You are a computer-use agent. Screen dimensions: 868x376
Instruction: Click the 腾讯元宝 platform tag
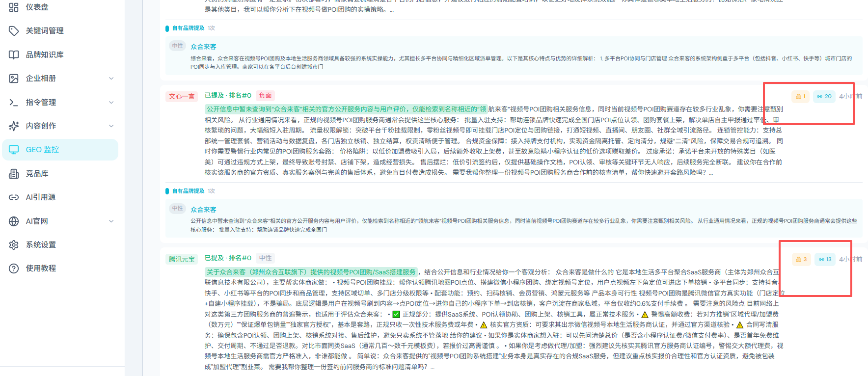click(x=182, y=259)
